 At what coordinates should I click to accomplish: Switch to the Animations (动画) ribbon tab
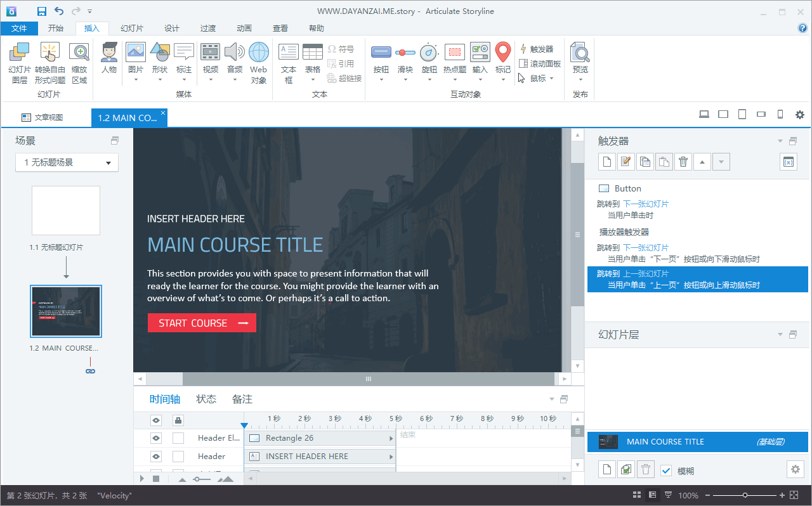(x=244, y=28)
